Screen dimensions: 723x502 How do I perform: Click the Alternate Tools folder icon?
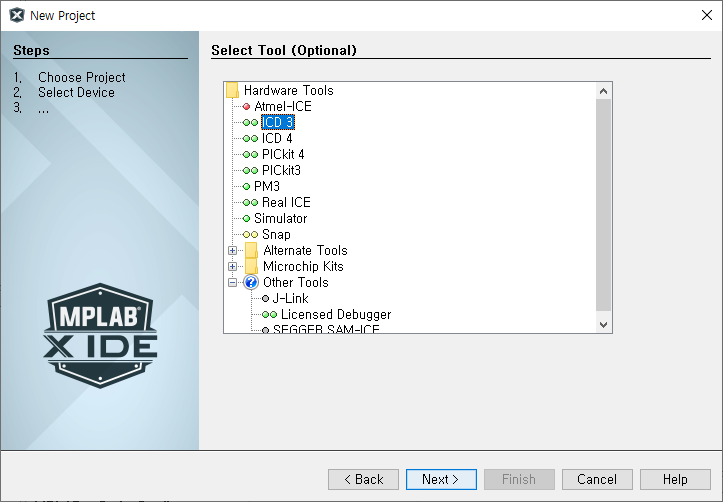pyautogui.click(x=251, y=250)
